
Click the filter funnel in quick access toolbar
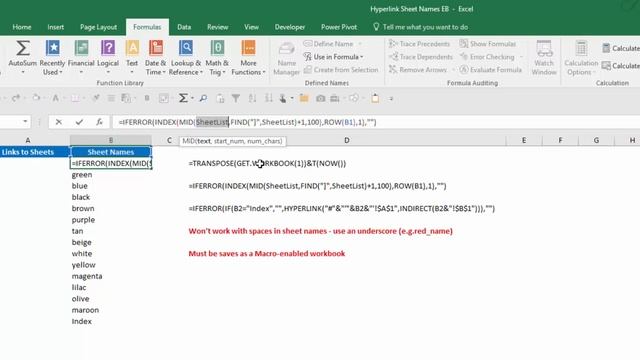click(x=236, y=98)
